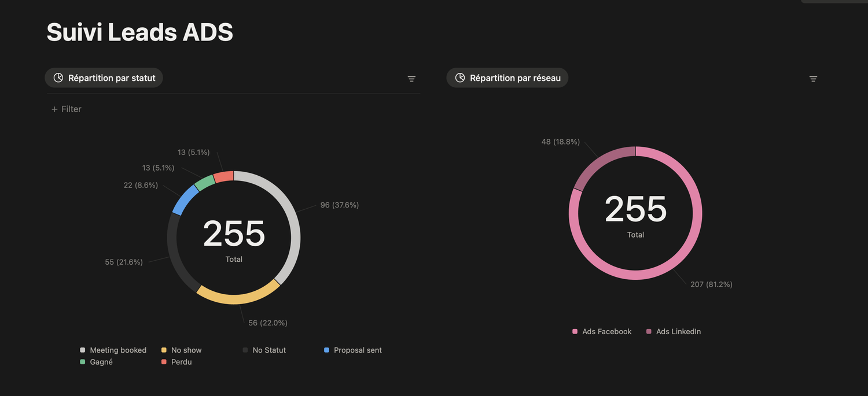Click the pink Ads Facebook legend swatch
The width and height of the screenshot is (868, 396).
[575, 332]
